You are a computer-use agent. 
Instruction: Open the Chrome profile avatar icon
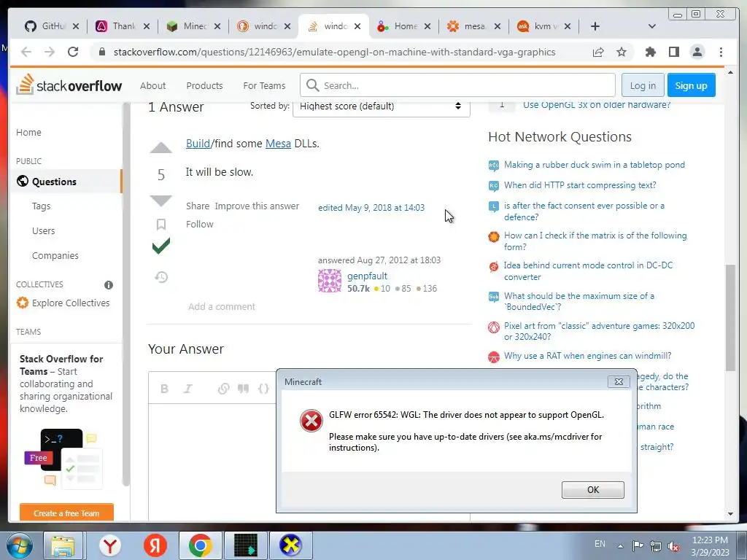697,52
